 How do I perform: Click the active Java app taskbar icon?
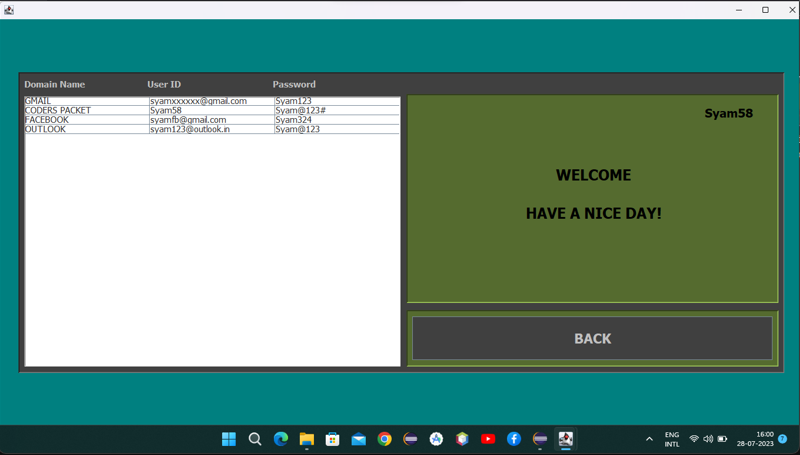566,439
